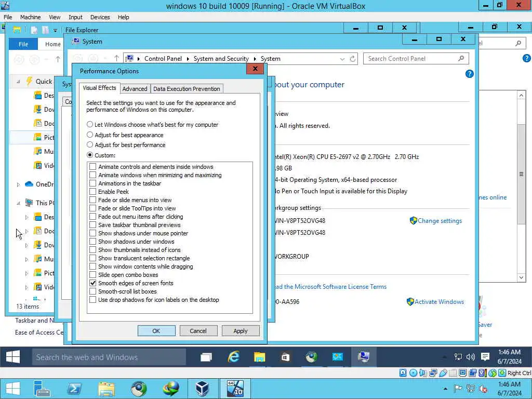This screenshot has width=532, height=399.
Task: Click Apply in Performance Options
Action: [241, 331]
